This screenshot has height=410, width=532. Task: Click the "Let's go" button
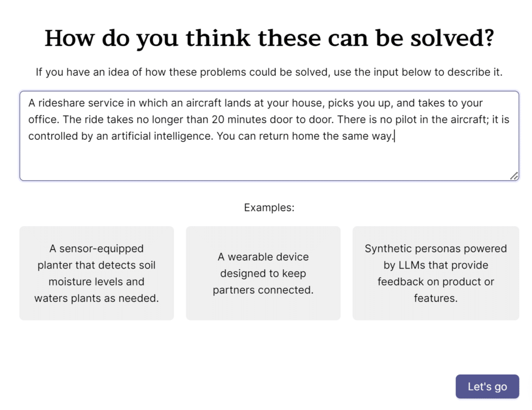point(487,387)
